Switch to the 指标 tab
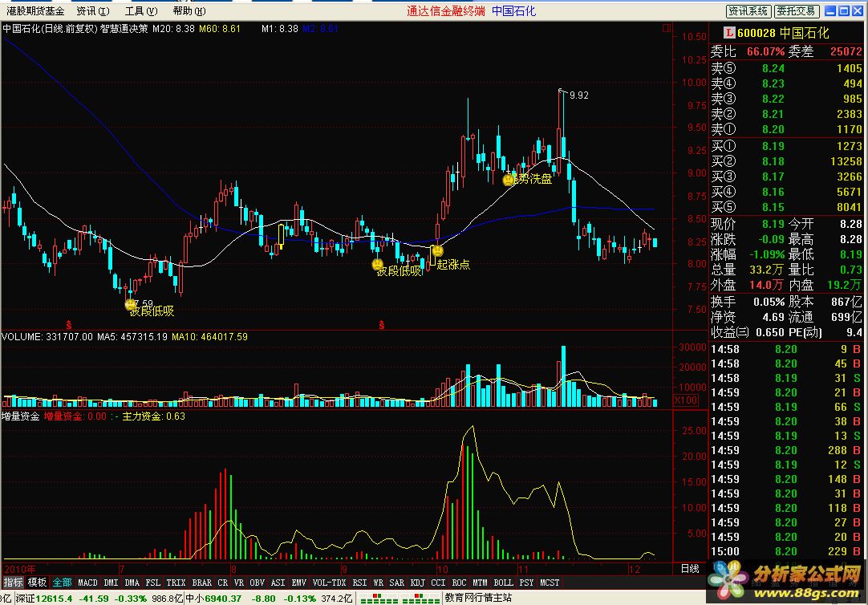 click(x=14, y=583)
